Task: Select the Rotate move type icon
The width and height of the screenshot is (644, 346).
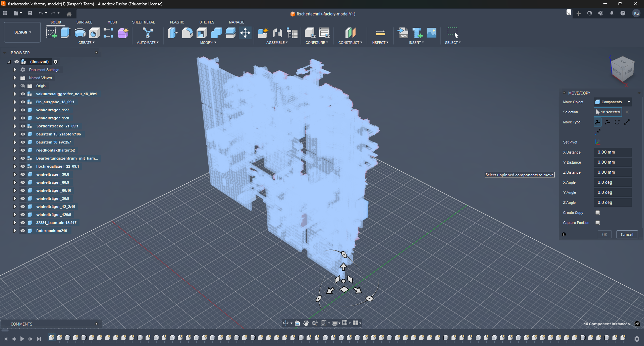Action: coord(617,122)
